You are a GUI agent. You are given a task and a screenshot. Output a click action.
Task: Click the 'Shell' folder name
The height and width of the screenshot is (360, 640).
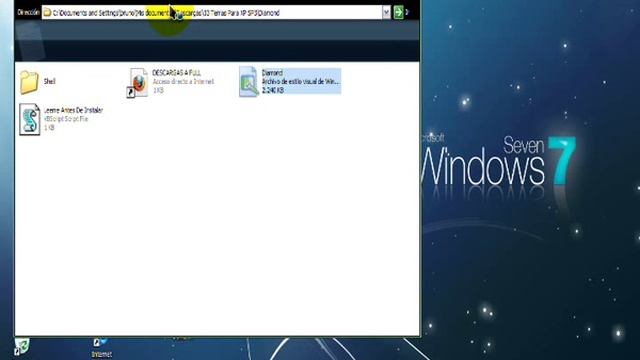[49, 82]
